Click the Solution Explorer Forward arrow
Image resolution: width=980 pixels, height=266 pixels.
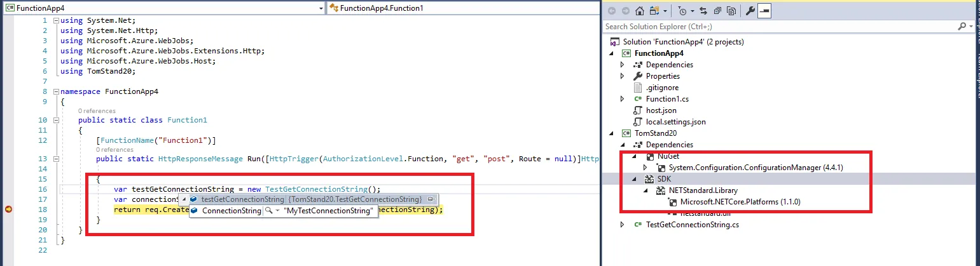click(x=625, y=11)
